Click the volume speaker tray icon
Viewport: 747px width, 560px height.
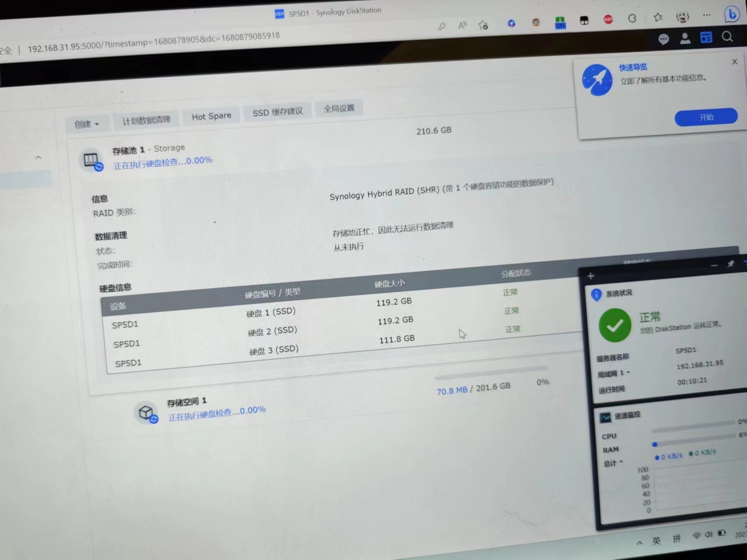(709, 534)
